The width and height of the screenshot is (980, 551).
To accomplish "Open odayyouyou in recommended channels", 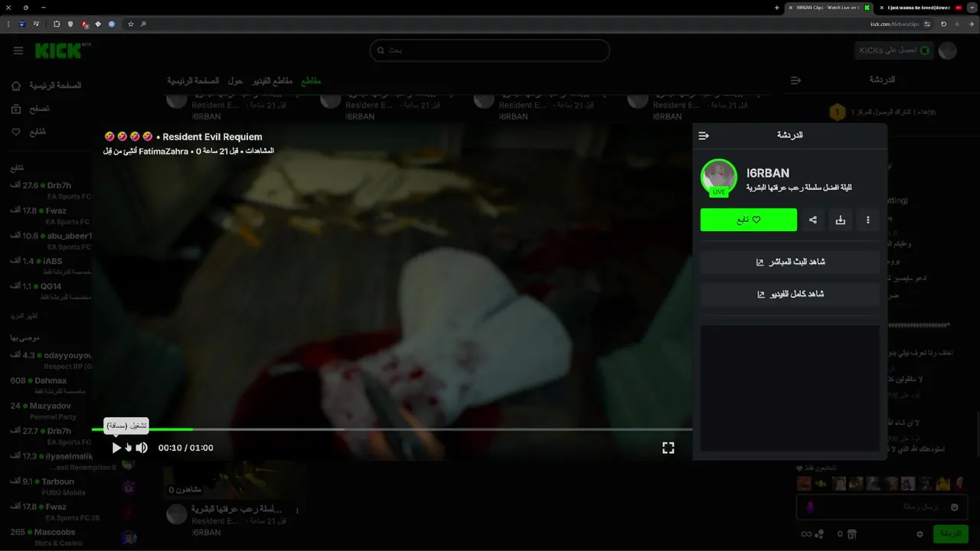I will pos(50,360).
